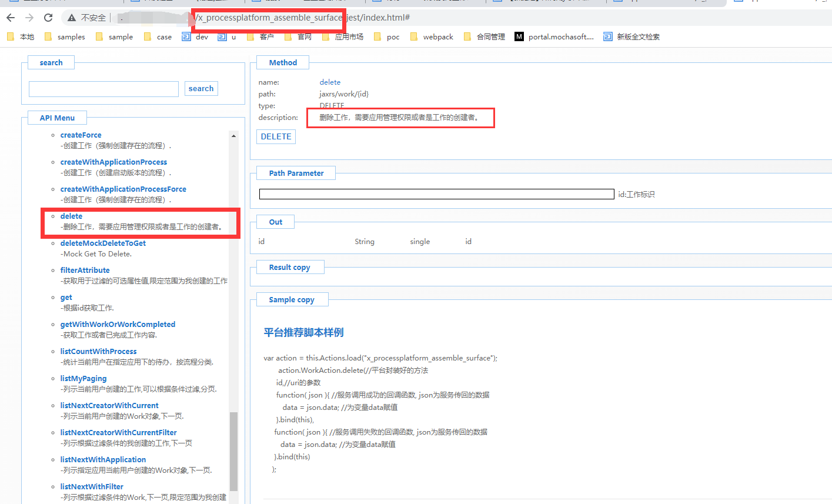The image size is (832, 504).
Task: Open the createWithApplicationProcessForce API method
Action: [123, 189]
